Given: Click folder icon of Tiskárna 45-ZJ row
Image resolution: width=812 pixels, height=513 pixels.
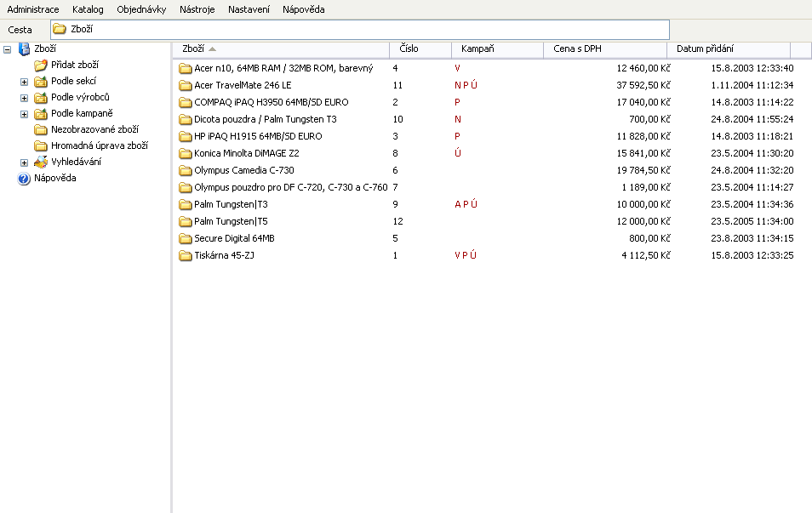Looking at the screenshot, I should (185, 256).
